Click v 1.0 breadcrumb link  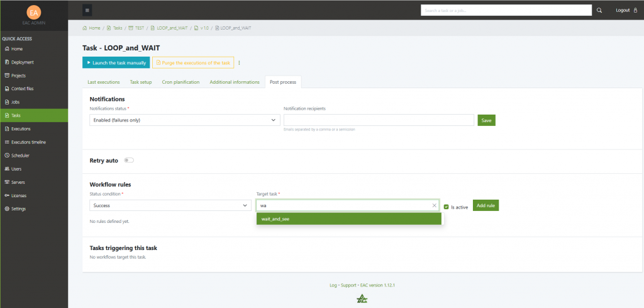click(202, 28)
